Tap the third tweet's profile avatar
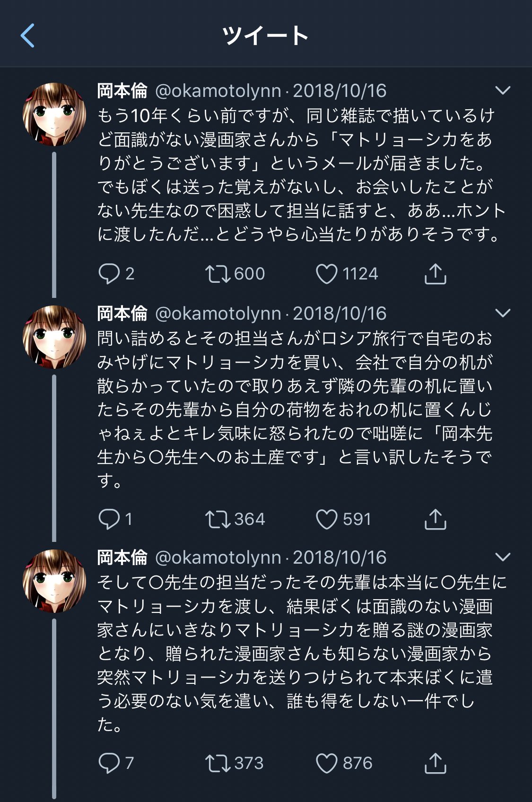Screen dimensions: 532x802 54,581
